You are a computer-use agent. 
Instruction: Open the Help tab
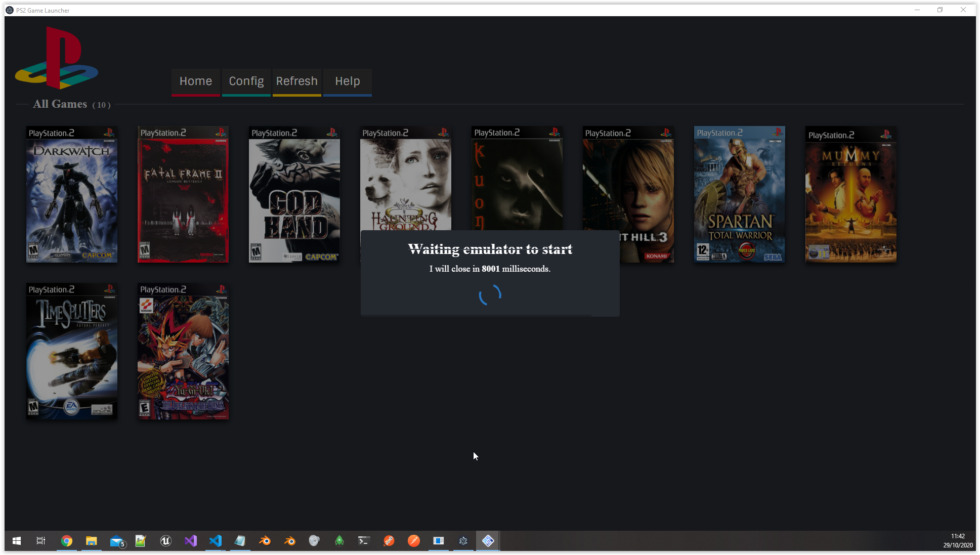pos(347,81)
